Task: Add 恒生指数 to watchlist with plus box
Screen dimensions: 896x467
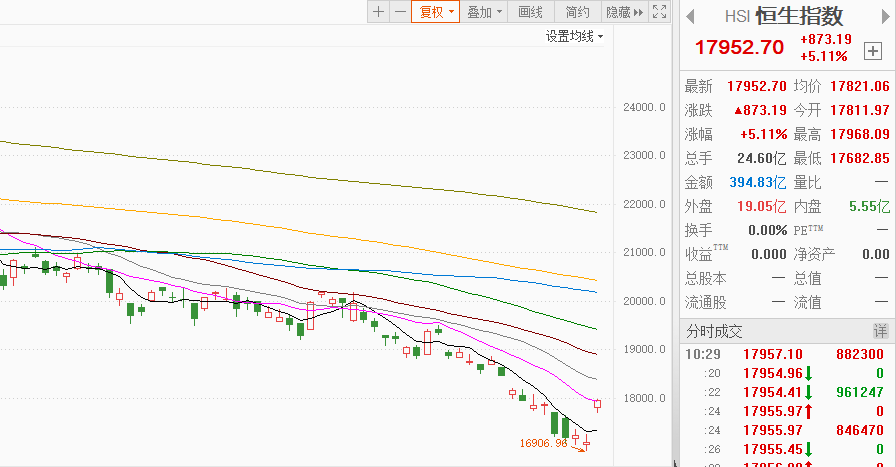Action: click(x=871, y=50)
